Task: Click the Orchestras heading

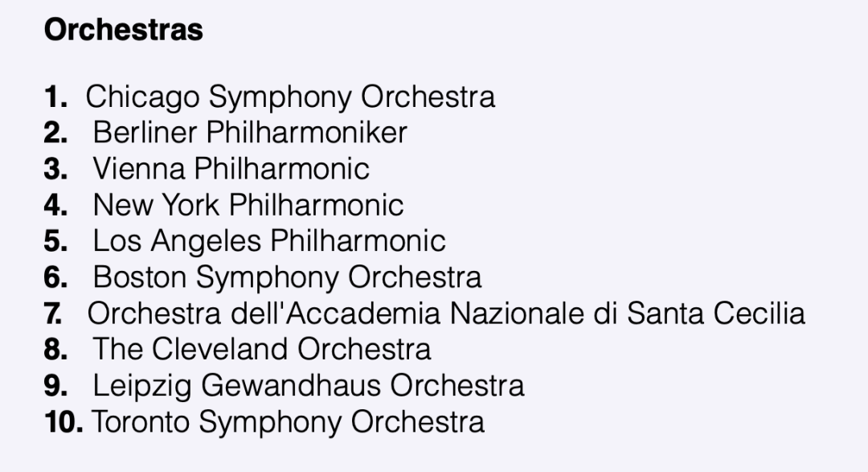Action: [x=123, y=30]
